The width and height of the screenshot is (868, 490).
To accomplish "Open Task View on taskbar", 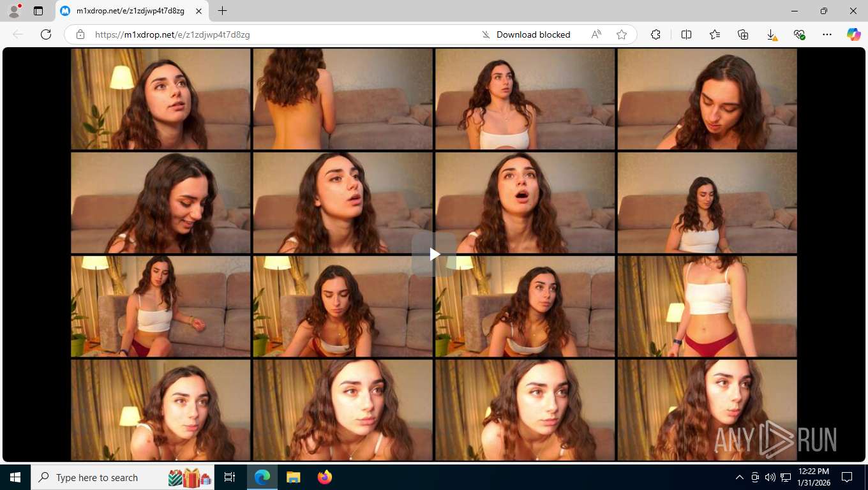I will [230, 477].
